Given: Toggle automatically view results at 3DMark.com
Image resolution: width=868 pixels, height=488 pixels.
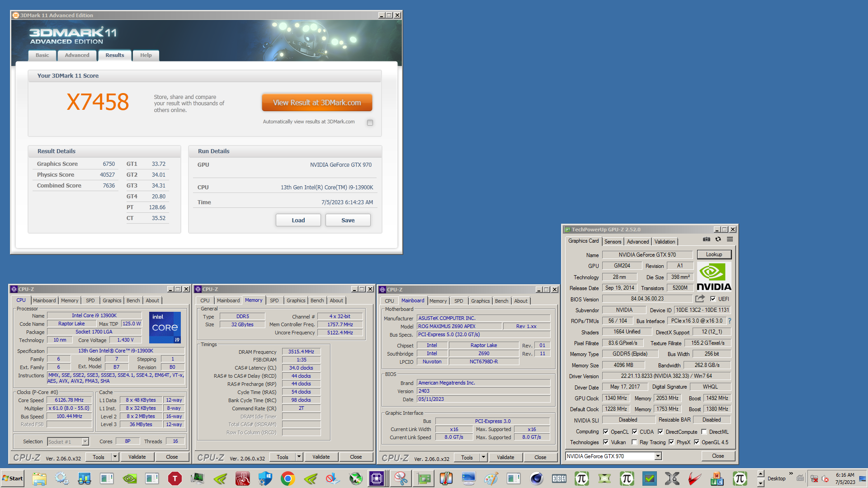Looking at the screenshot, I should pyautogui.click(x=370, y=122).
